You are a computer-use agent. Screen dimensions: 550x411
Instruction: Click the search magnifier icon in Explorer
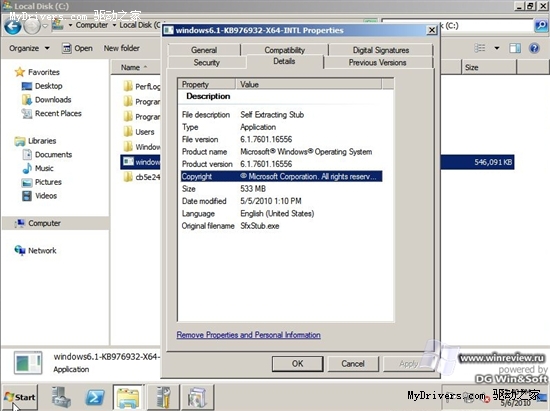(541, 26)
